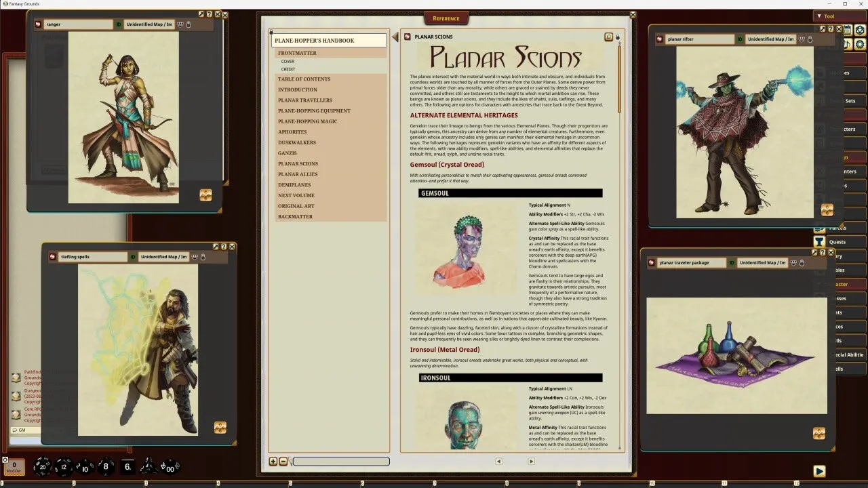
Task: Open token sharing options on tiefling spells
Action: coord(195,257)
